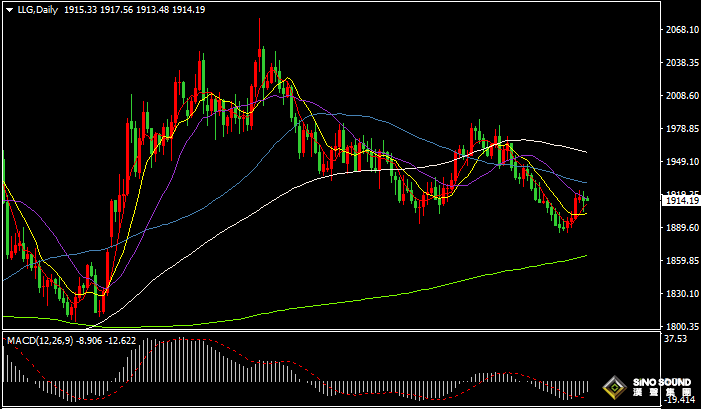
Task: Click the dropdown triangle beside LLG,Daily
Action: click(x=10, y=9)
